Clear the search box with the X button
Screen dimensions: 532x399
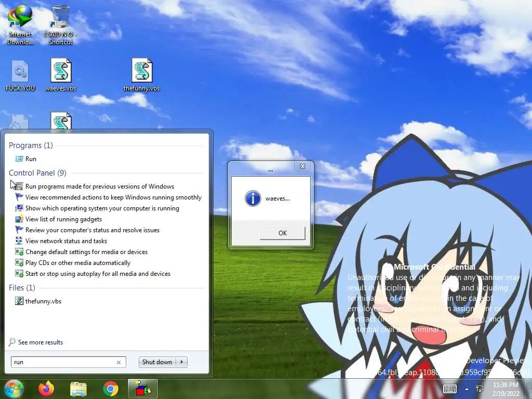coord(119,362)
